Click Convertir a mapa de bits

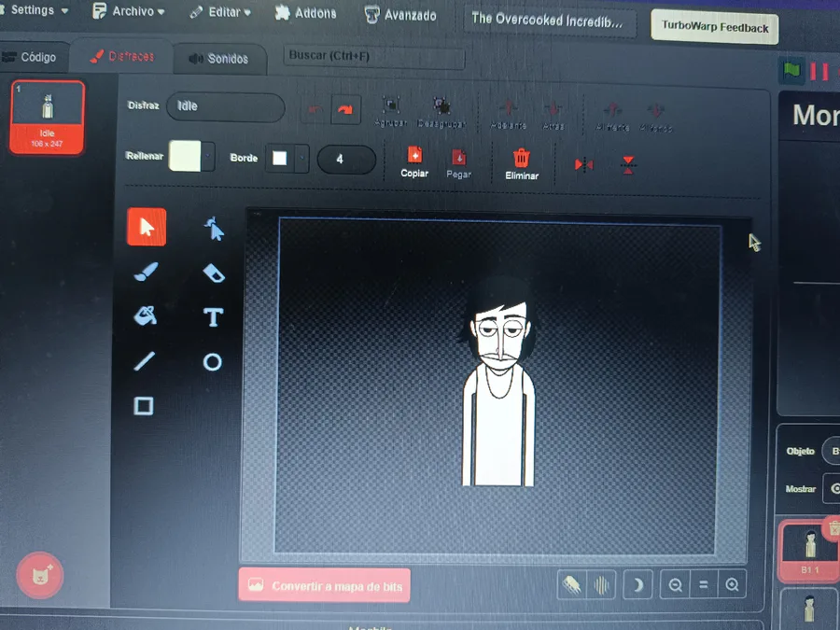(325, 585)
